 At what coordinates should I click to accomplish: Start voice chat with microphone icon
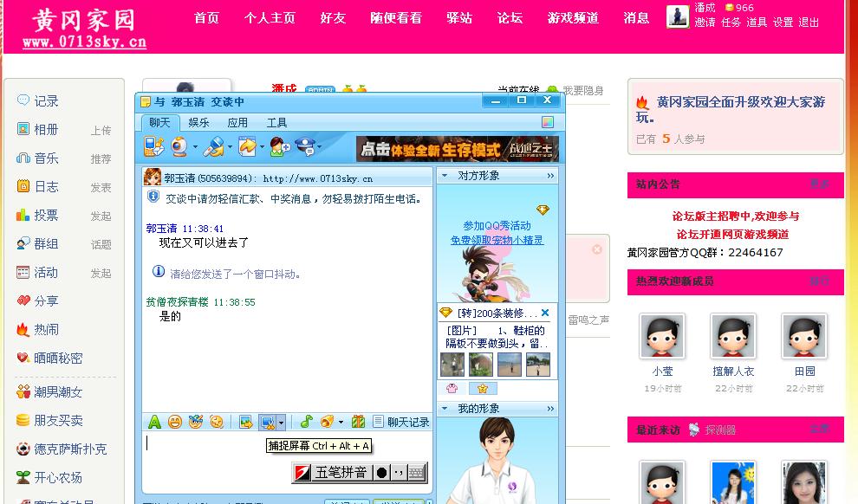point(213,146)
